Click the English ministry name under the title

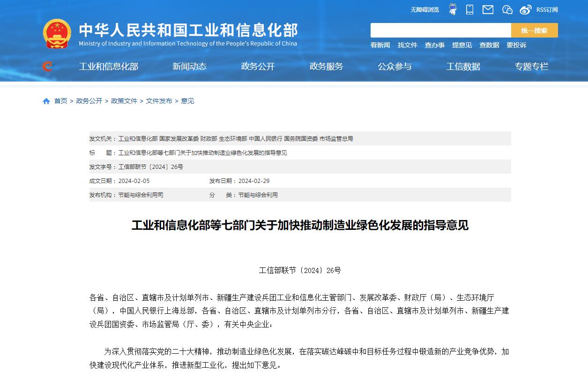point(188,44)
